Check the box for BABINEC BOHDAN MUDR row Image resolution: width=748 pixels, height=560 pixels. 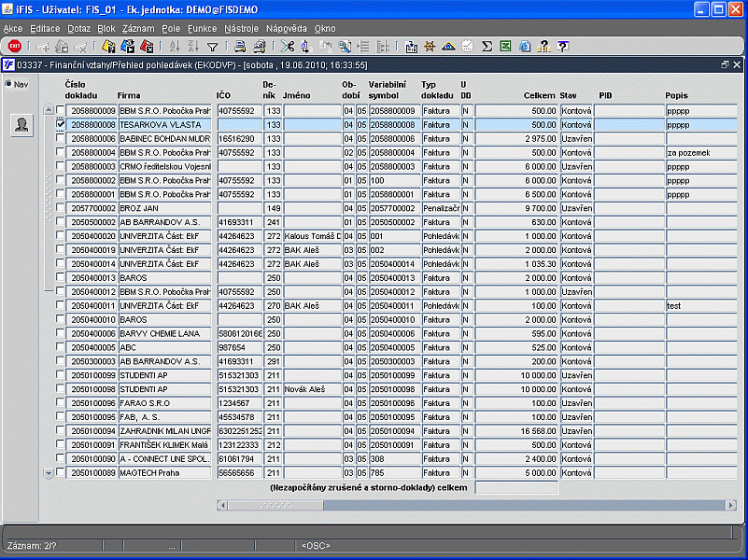coord(60,138)
